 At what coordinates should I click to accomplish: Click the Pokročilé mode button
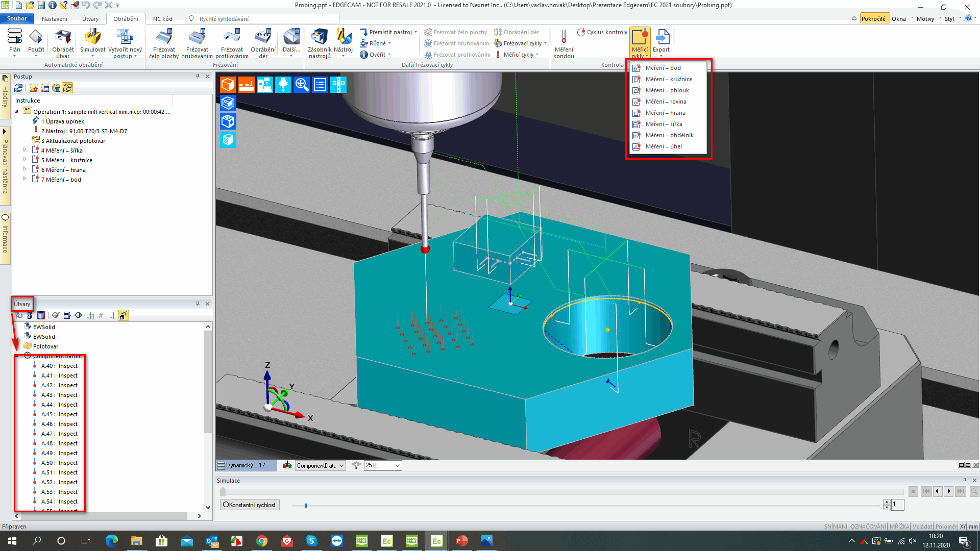873,19
